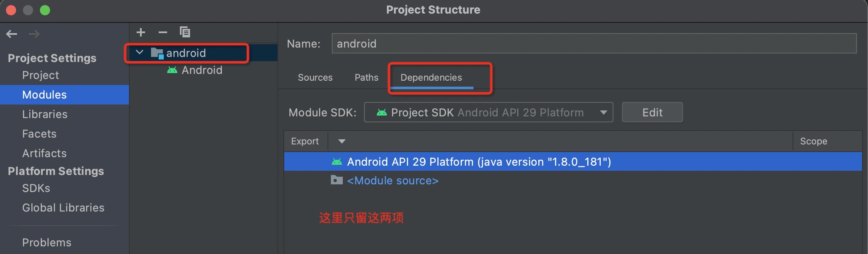Viewport: 868px width, 254px height.
Task: Open SDKs under Platform Settings
Action: 36,188
